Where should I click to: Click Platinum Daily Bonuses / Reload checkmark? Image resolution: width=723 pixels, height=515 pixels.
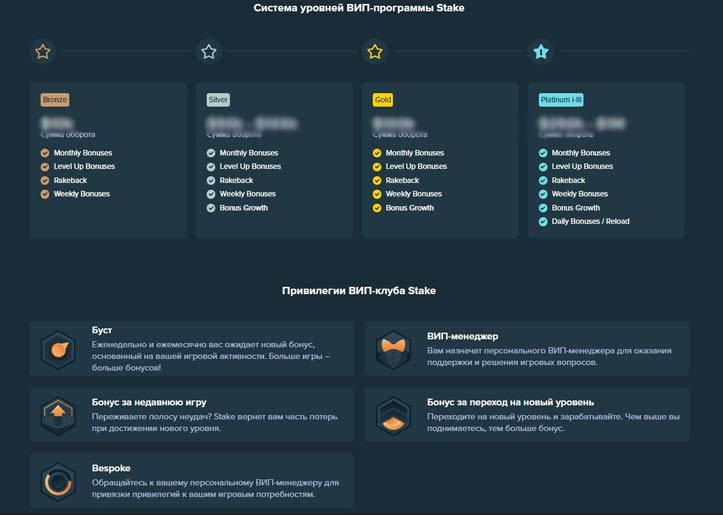[x=543, y=221]
